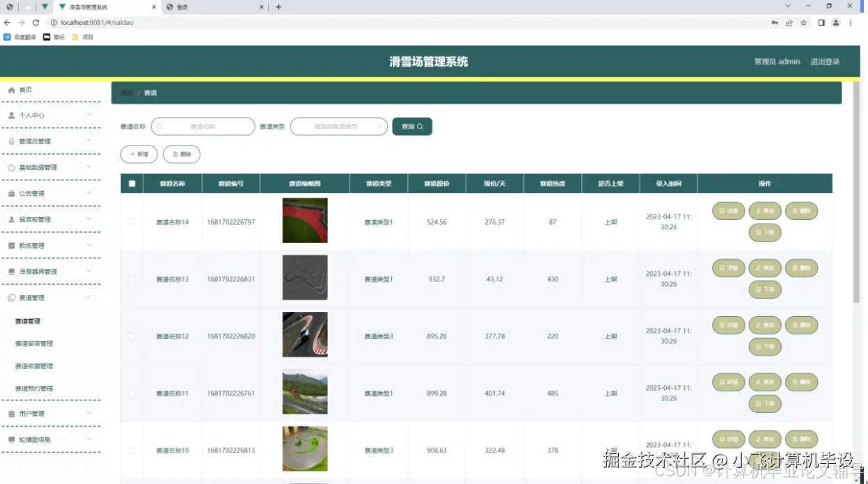
Task: Open the Chrome three-dot menu
Action: (x=851, y=22)
